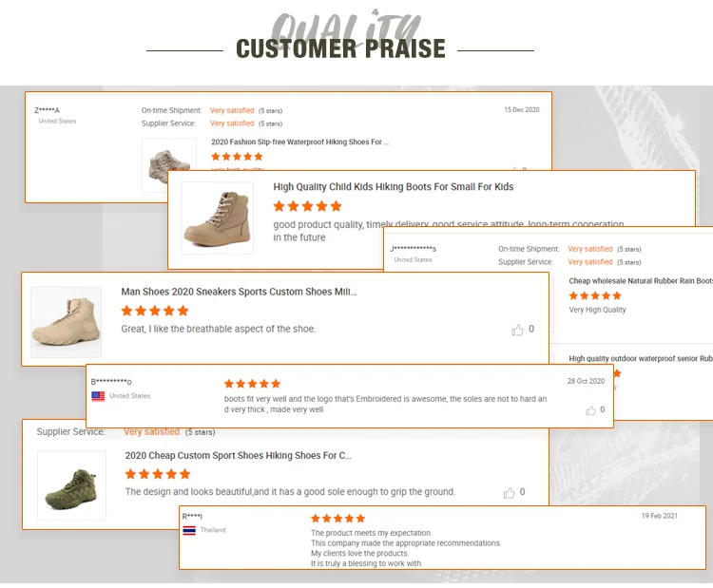Viewport: 713px width, 588px height.
Task: Like the boots fit very well review
Action: (x=591, y=410)
